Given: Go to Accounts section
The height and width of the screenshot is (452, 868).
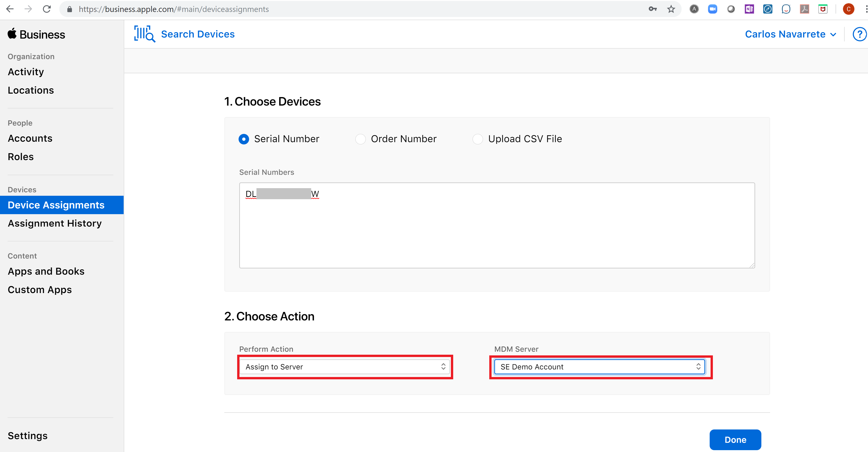Looking at the screenshot, I should coord(30,138).
